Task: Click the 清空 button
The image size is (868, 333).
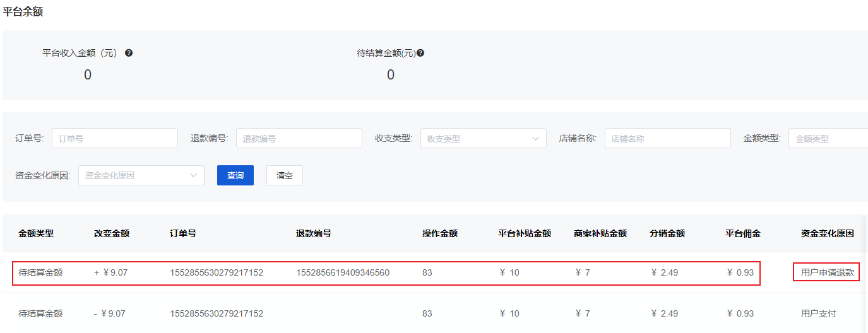Action: tap(285, 175)
